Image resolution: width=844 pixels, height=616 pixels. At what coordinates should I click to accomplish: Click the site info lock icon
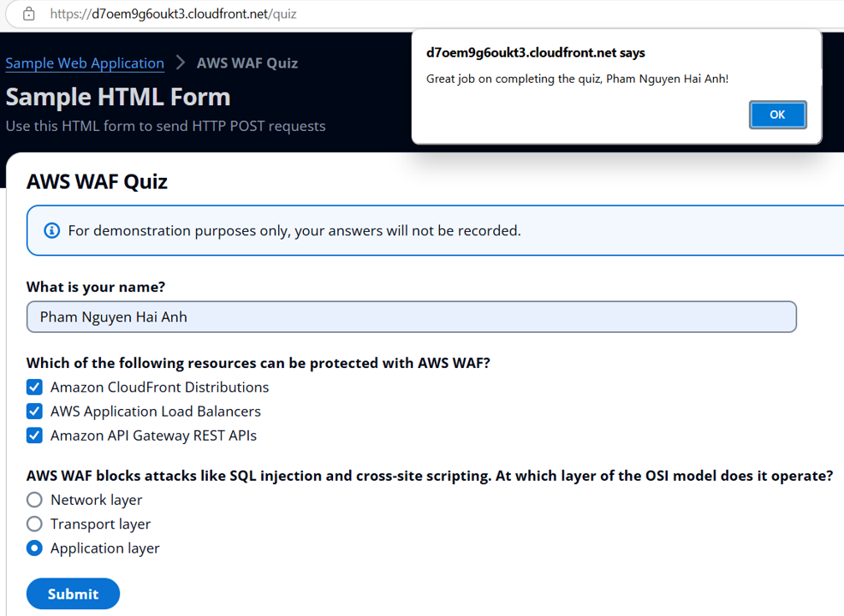28,14
